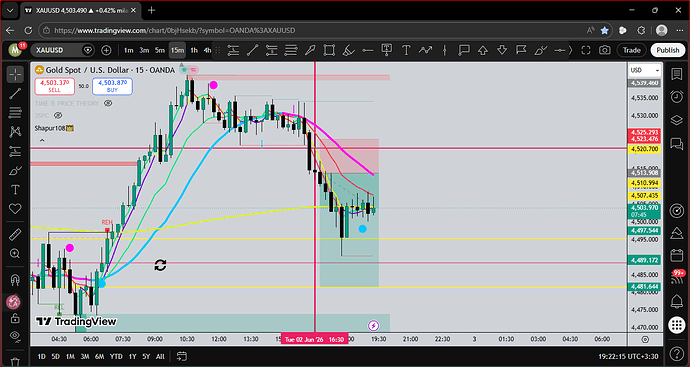The image size is (690, 367).
Task: Toggle magnet mode on the left toolbar
Action: click(x=15, y=279)
